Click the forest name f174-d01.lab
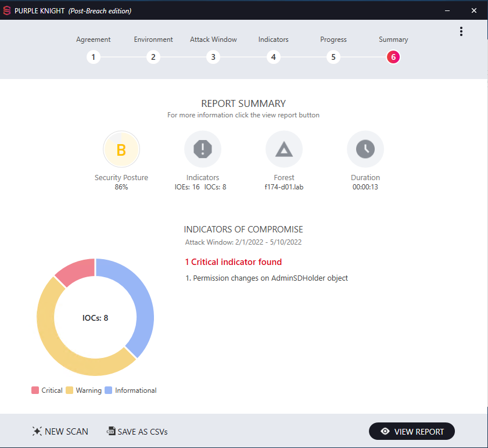The image size is (488, 448). (284, 187)
